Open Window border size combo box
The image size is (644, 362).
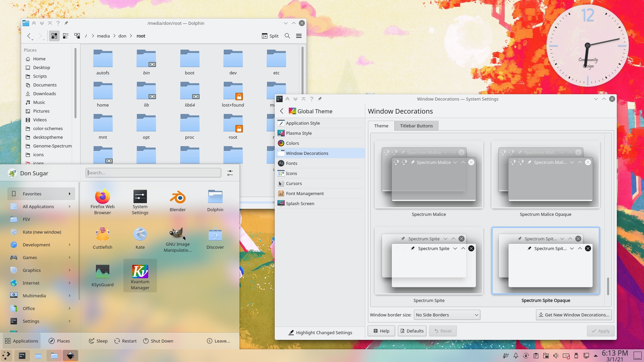coord(447,315)
